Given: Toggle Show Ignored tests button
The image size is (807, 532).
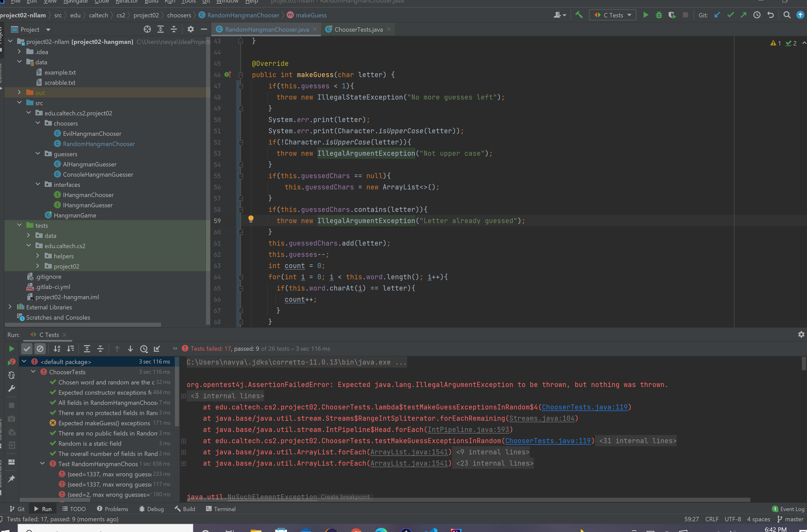Looking at the screenshot, I should 40,349.
